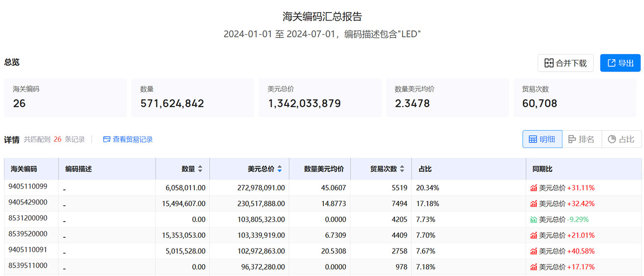Viewport: 644px width, 276px height.
Task: Click year-over-year value +17.17%
Action: pyautogui.click(x=581, y=267)
